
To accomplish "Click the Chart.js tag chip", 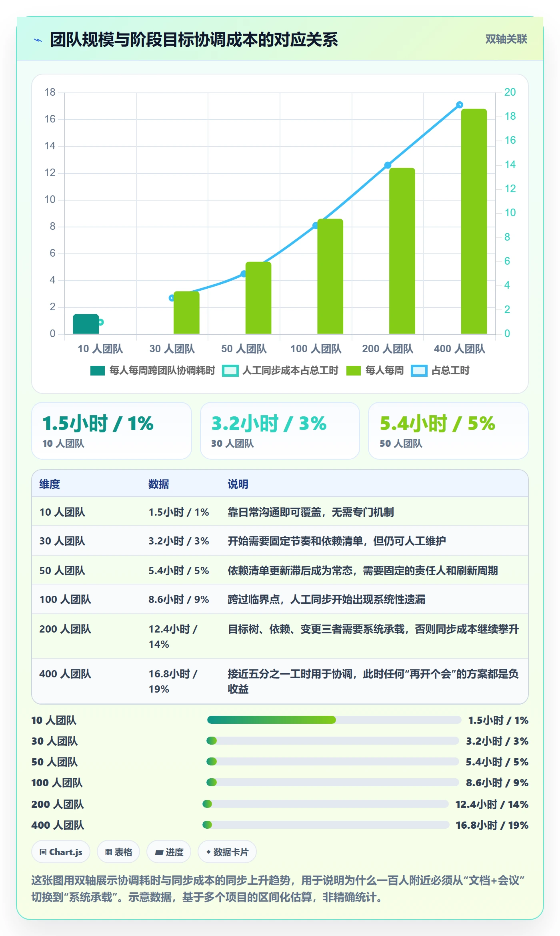I will coord(61,852).
